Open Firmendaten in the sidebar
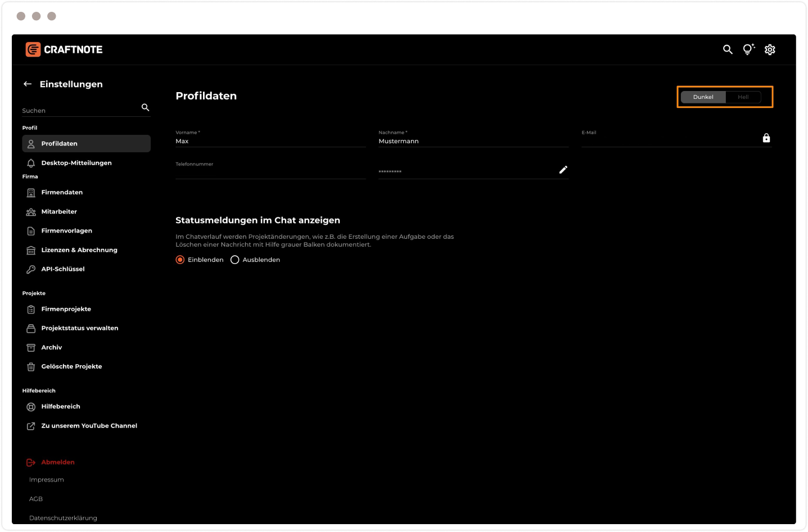This screenshot has width=808, height=532. coord(62,192)
